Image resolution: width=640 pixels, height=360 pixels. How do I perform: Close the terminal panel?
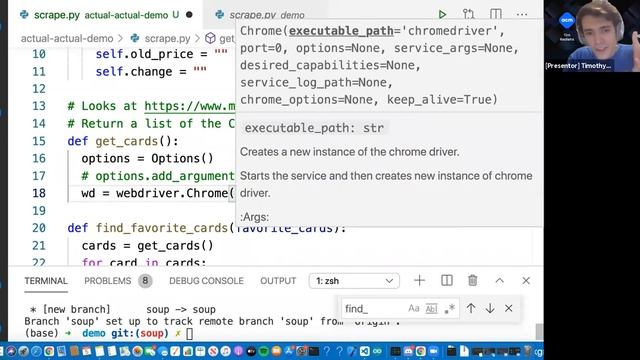click(x=526, y=281)
